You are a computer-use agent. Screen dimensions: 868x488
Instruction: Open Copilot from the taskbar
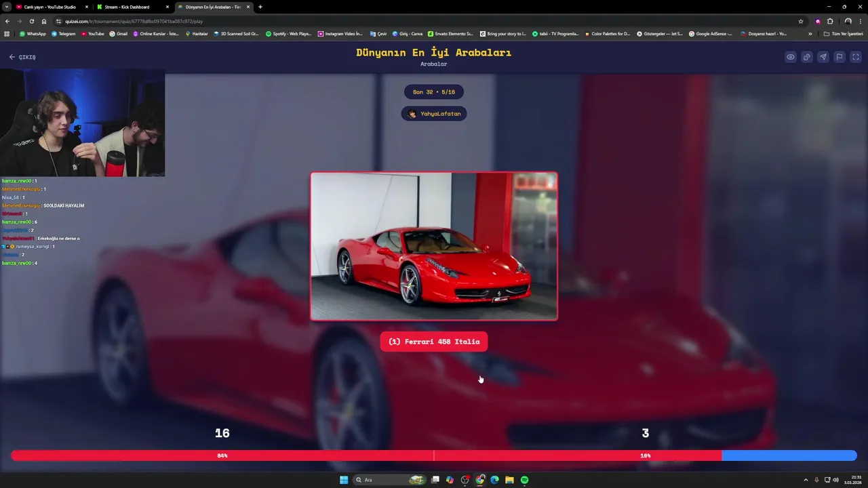pos(450,480)
